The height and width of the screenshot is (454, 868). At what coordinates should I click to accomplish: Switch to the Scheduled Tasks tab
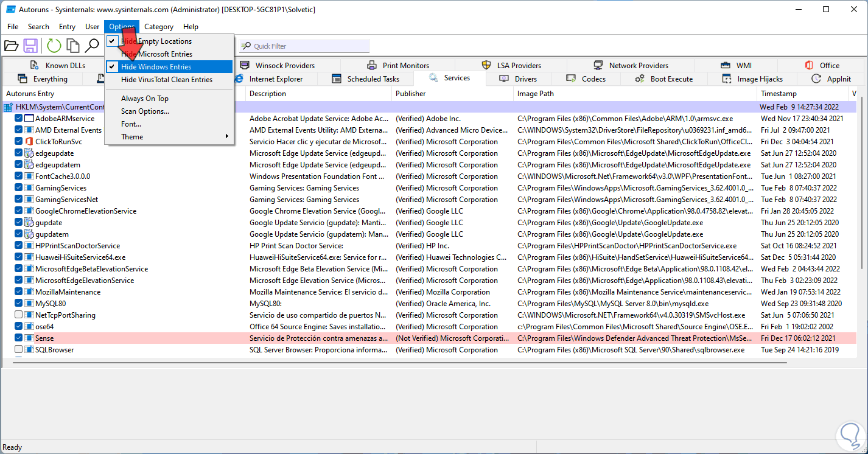pos(366,79)
